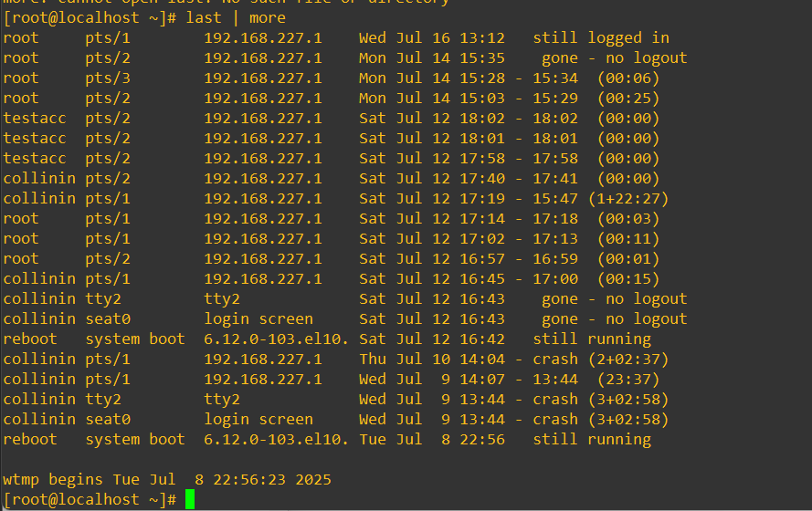Click the 'Mon Jul 14 15:35' login timestamp
Image resolution: width=812 pixels, height=511 pixels.
(431, 57)
